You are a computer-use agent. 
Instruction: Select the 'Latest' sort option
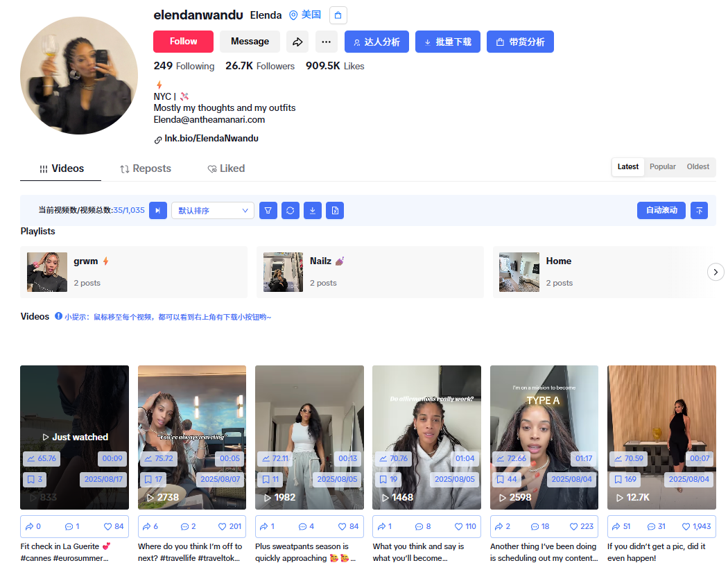pos(627,166)
